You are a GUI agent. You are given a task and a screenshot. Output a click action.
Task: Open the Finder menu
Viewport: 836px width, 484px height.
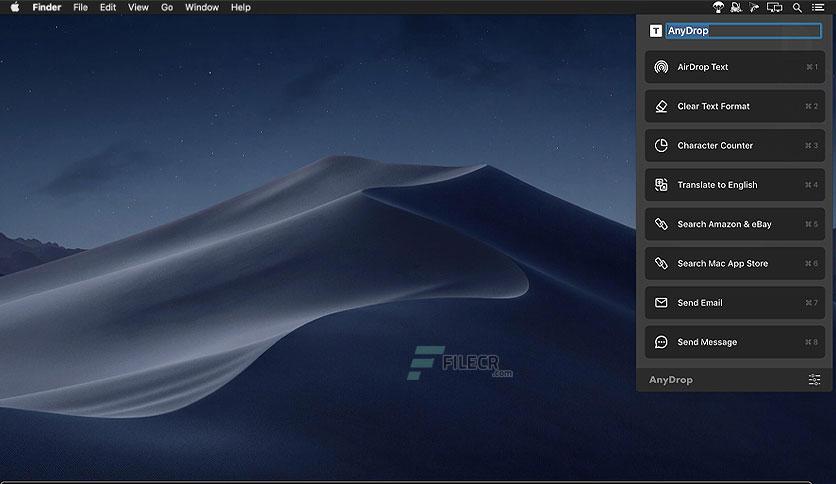[47, 7]
